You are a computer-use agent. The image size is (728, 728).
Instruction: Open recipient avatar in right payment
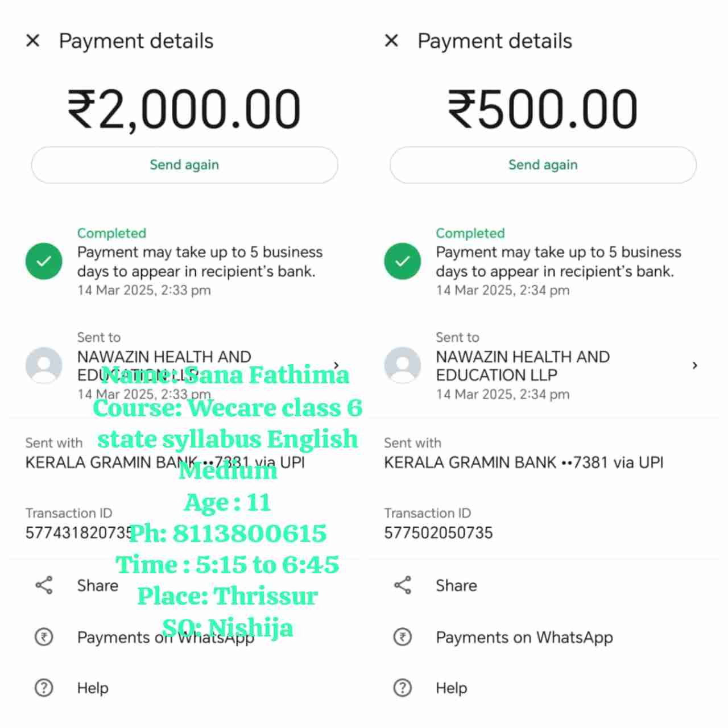click(402, 365)
